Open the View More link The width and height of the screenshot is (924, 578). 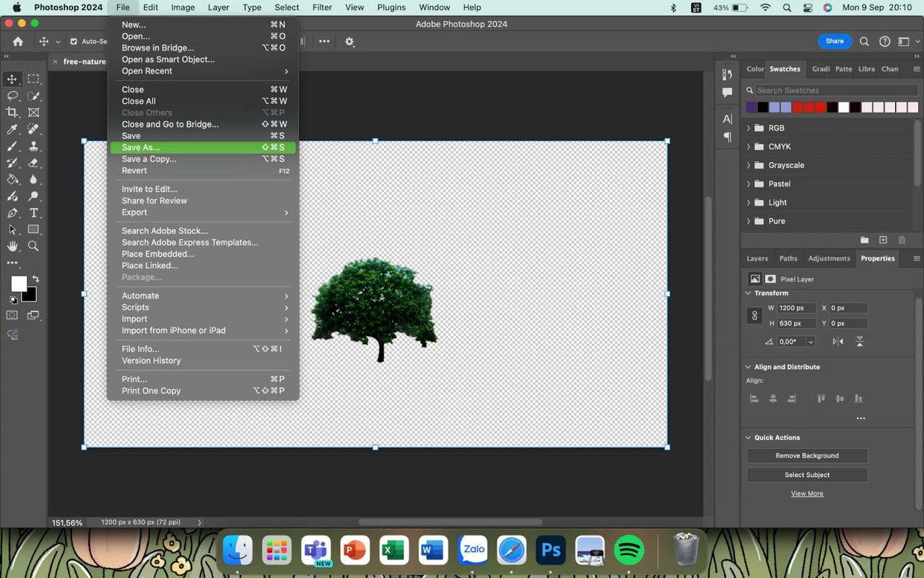coord(806,493)
